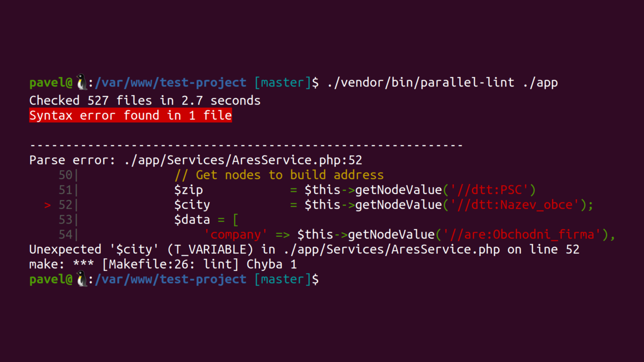Click the '//dtt:PSC' string literal

pos(489,190)
